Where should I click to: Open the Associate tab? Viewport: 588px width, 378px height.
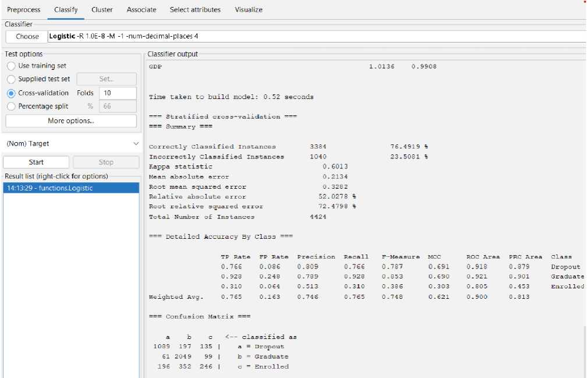click(x=141, y=10)
